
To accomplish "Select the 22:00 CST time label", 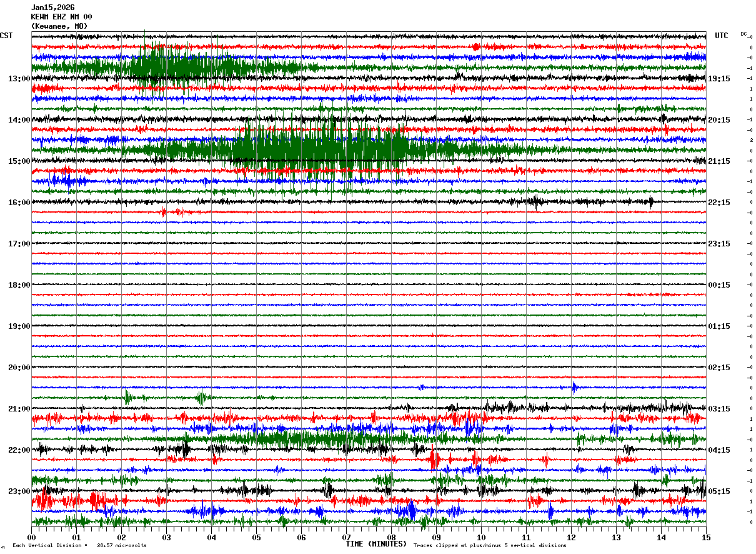I will point(19,450).
